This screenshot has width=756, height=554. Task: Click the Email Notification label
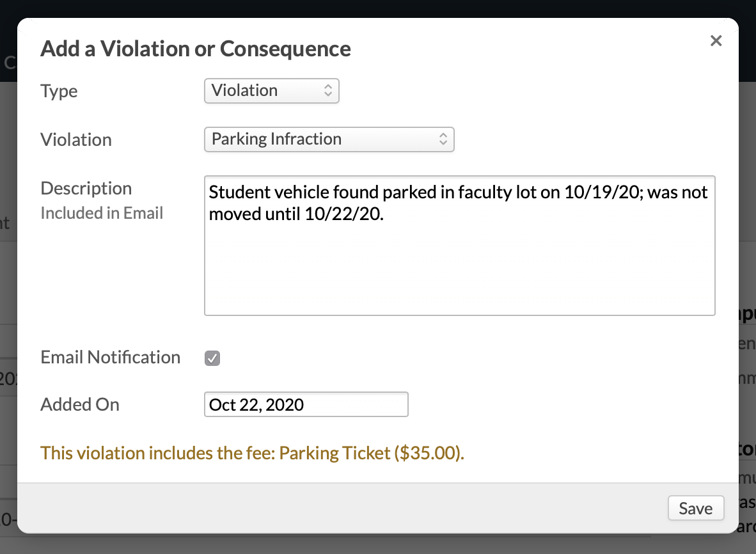110,358
